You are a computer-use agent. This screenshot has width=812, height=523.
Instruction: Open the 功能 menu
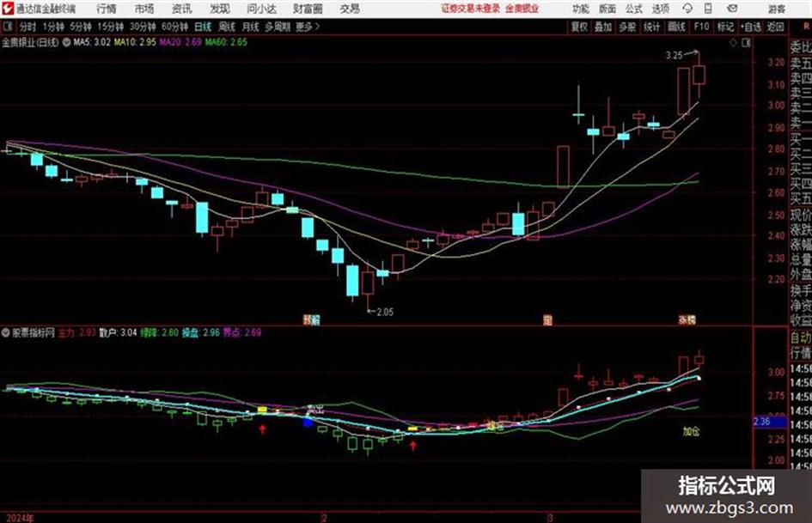(x=581, y=9)
